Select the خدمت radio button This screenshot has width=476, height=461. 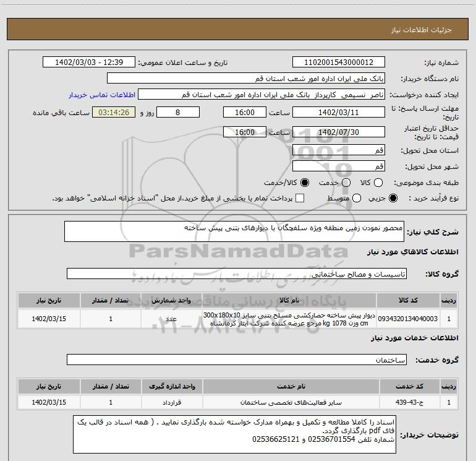346,183
